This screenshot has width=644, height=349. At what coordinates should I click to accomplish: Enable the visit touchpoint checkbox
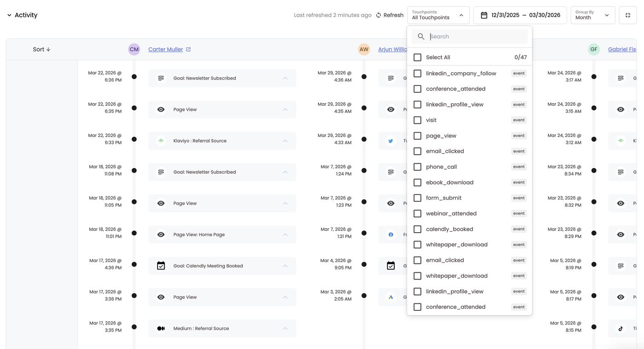point(418,120)
